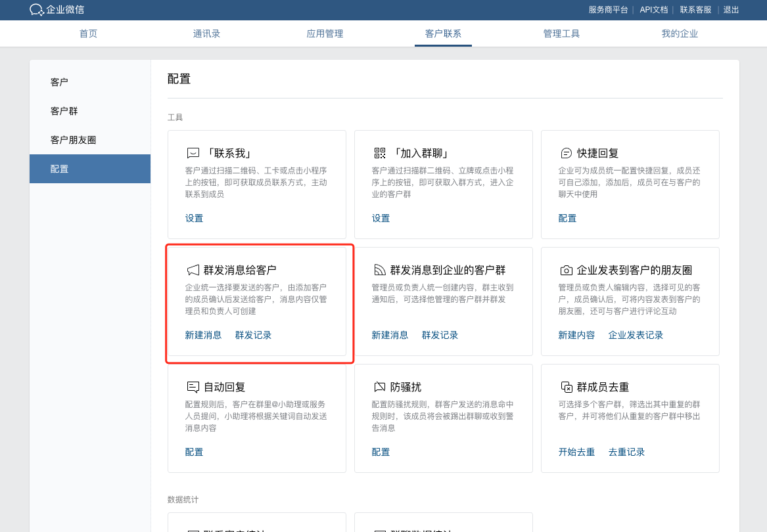
Task: Click the 开始去重 link
Action: 576,452
